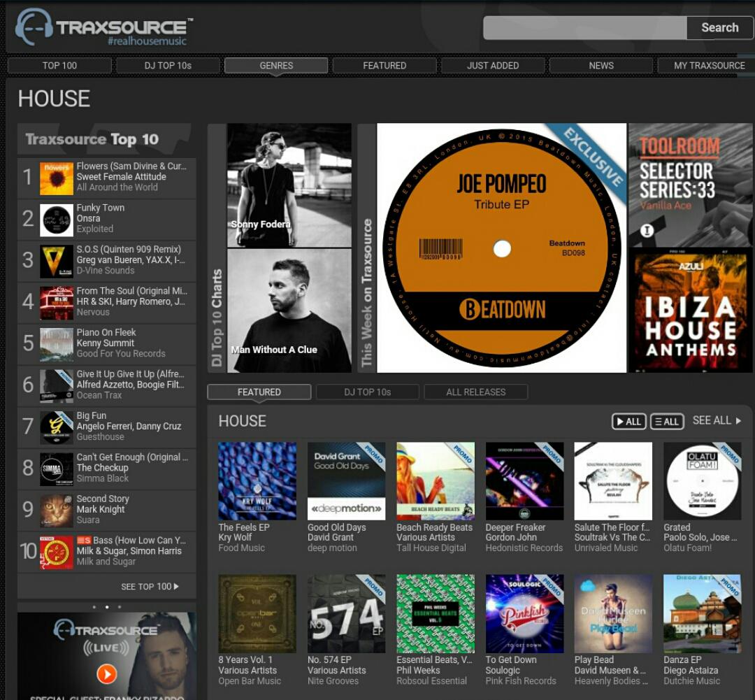Click Nite Grooves label link
755x700 pixels.
pyautogui.click(x=333, y=681)
